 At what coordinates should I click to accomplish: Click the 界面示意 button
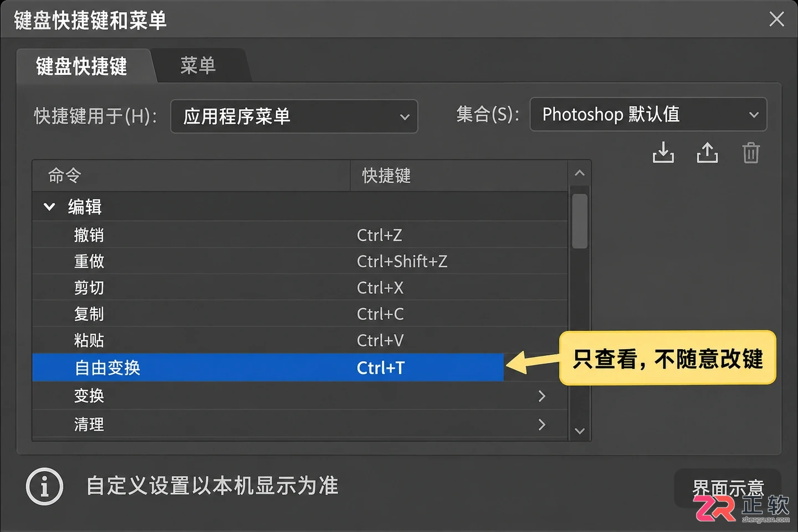click(728, 488)
